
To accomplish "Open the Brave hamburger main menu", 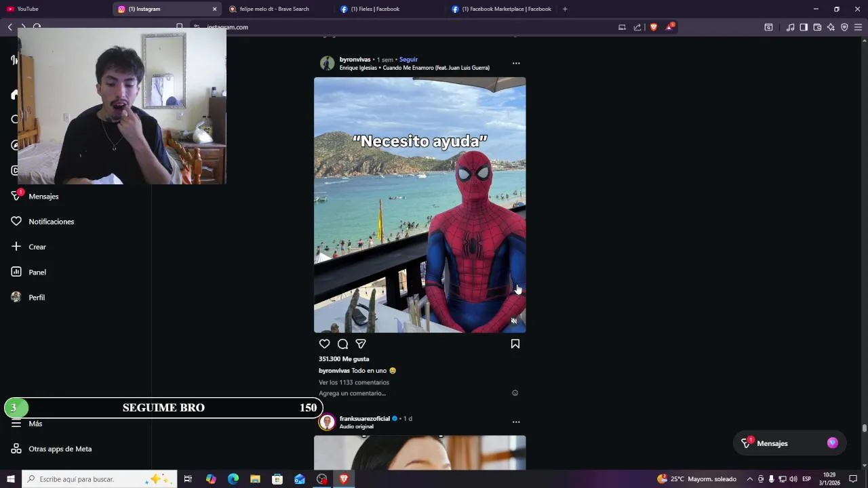I will pos(858,27).
